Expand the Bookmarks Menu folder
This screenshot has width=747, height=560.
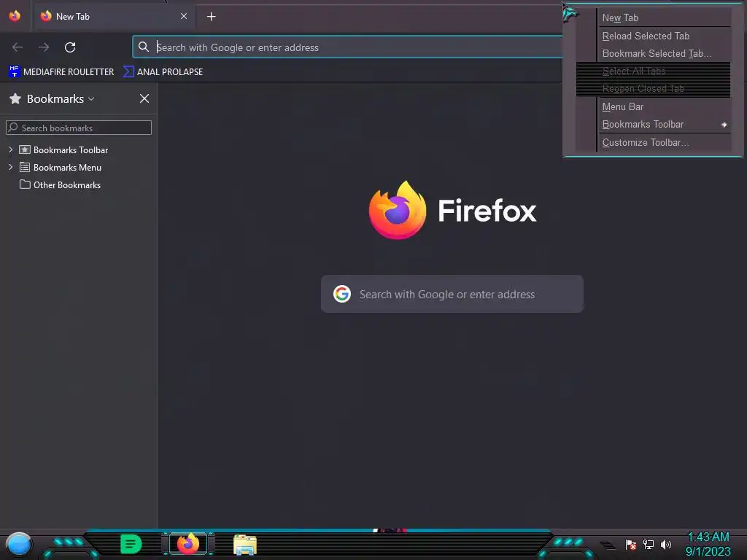coord(10,167)
